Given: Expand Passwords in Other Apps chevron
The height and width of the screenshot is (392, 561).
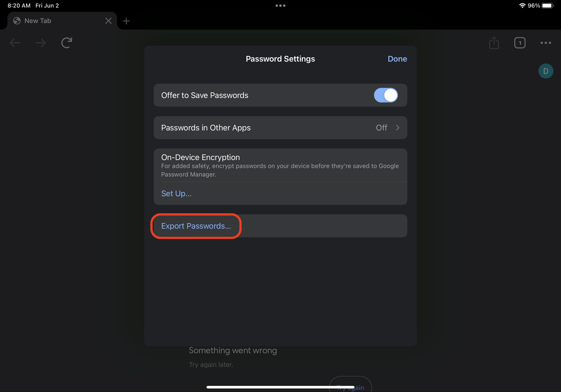Looking at the screenshot, I should 397,128.
